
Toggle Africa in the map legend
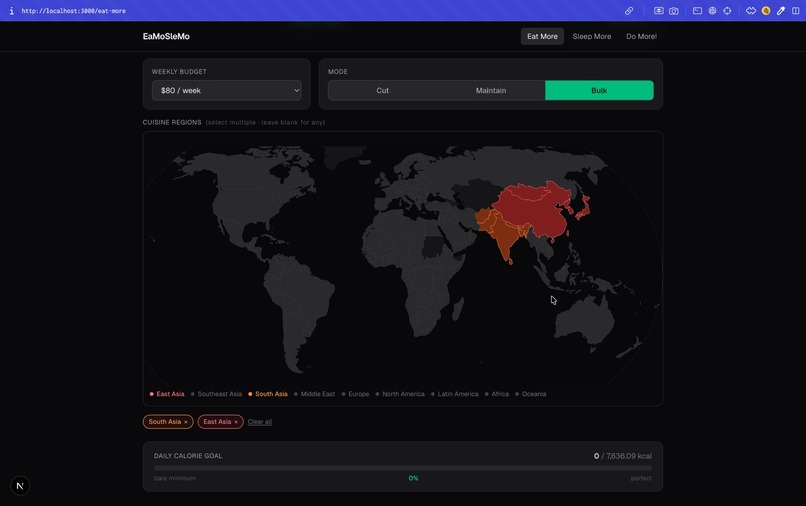(497, 394)
